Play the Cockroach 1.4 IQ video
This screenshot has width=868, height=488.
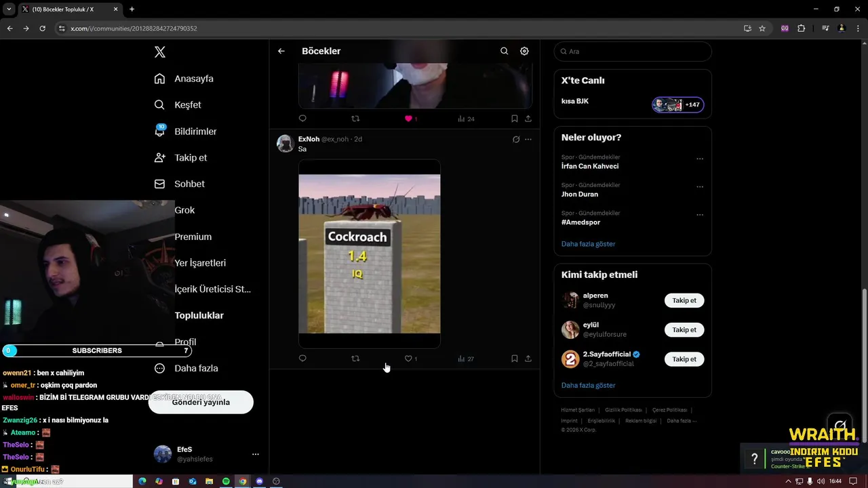point(370,253)
